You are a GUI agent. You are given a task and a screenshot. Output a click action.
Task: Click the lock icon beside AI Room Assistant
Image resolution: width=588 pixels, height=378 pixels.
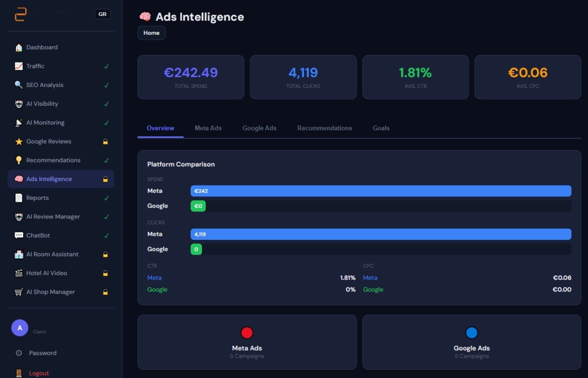click(x=106, y=255)
